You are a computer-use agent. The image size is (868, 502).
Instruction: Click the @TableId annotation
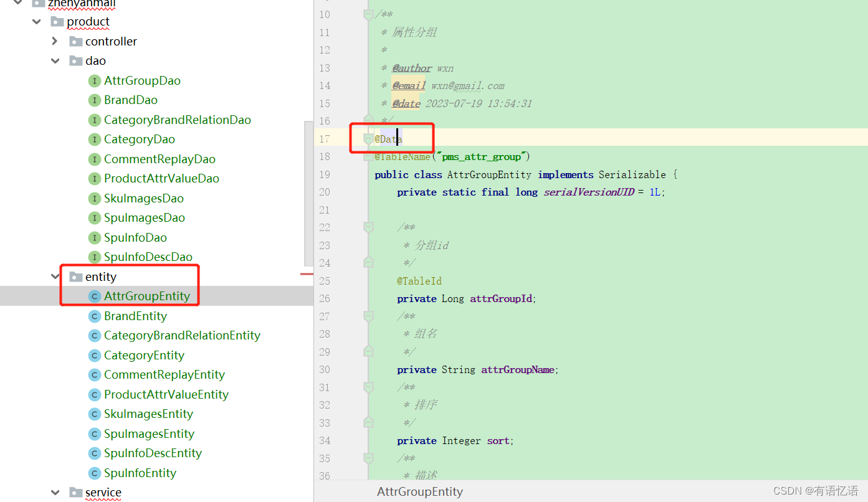point(419,281)
